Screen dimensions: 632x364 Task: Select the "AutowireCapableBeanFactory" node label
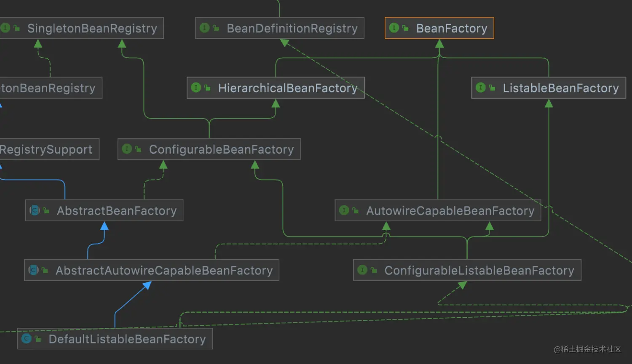(450, 210)
